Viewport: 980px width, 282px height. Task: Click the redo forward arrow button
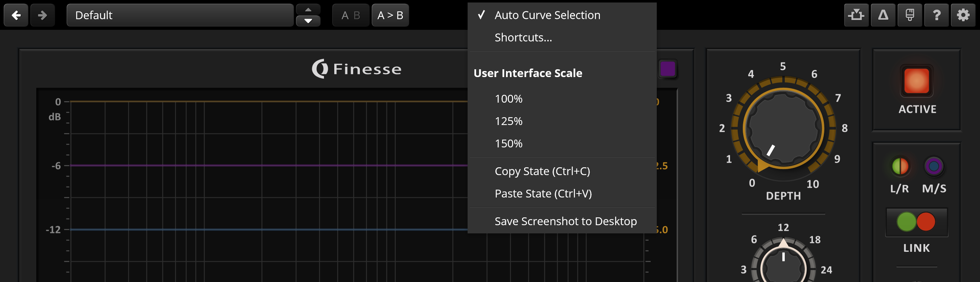tap(43, 15)
